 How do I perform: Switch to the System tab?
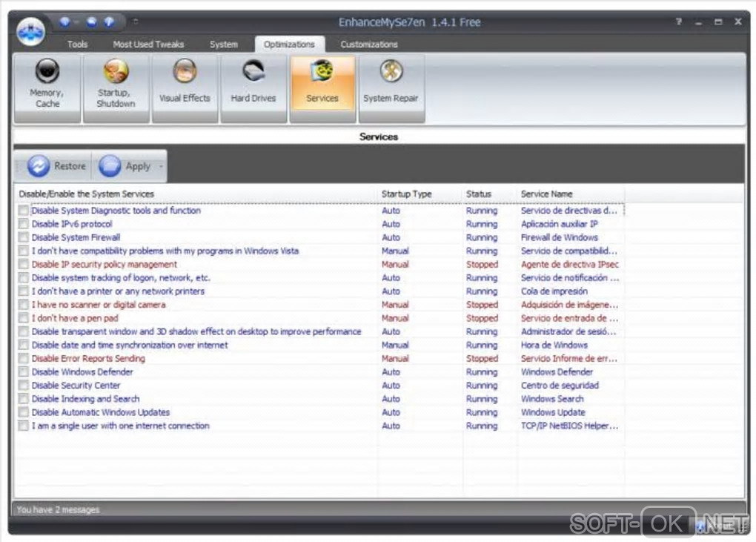pyautogui.click(x=224, y=44)
